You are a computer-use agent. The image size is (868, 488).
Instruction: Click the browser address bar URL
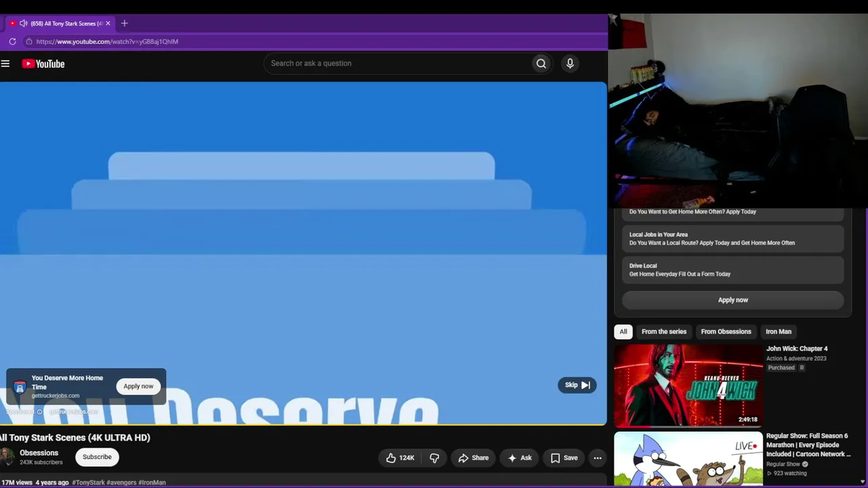pyautogui.click(x=107, y=41)
